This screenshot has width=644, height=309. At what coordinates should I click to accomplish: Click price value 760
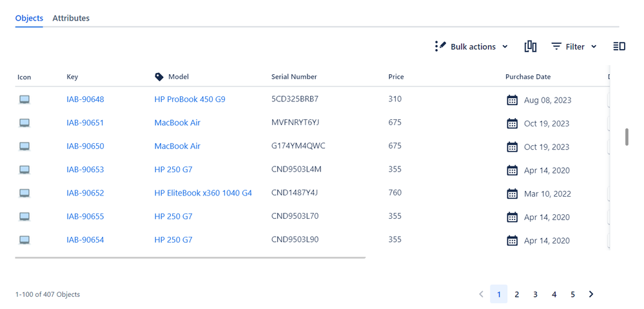click(395, 193)
